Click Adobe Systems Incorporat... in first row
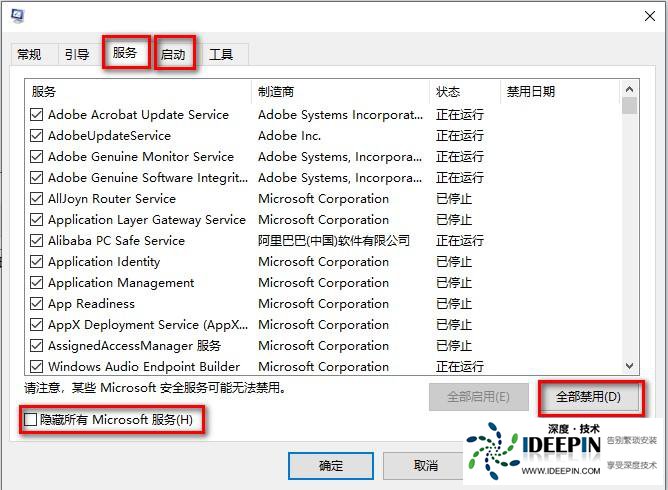 [340, 115]
